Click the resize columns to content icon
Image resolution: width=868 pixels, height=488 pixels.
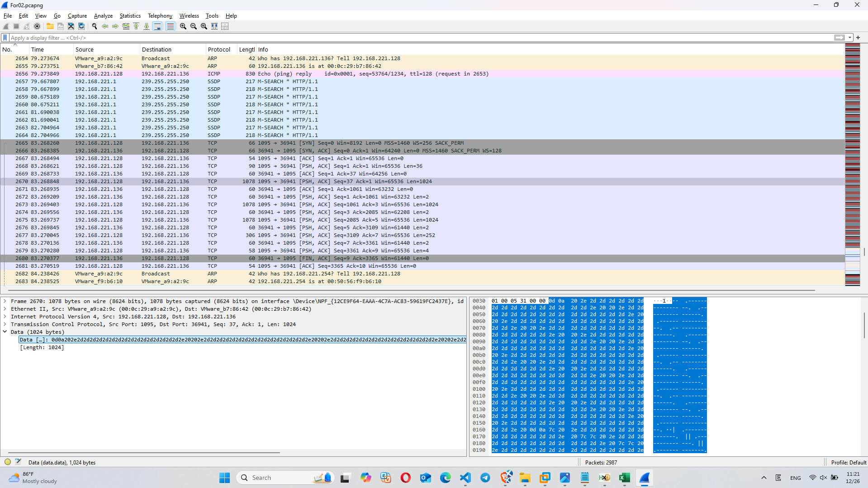coord(214,26)
